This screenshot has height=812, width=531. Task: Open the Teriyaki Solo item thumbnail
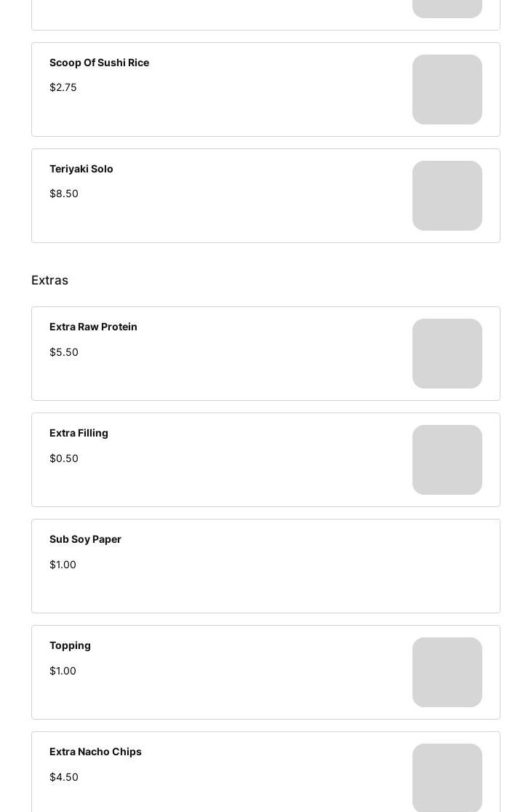(447, 196)
